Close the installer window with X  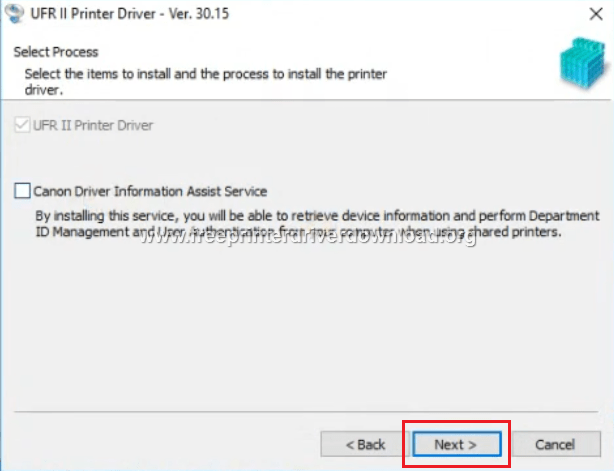[596, 14]
